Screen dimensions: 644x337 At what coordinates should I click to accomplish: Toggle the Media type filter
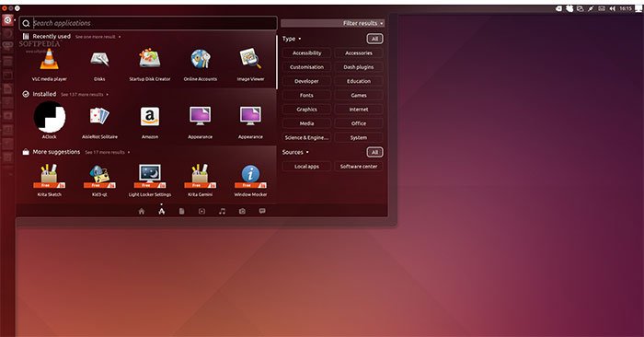click(x=306, y=123)
